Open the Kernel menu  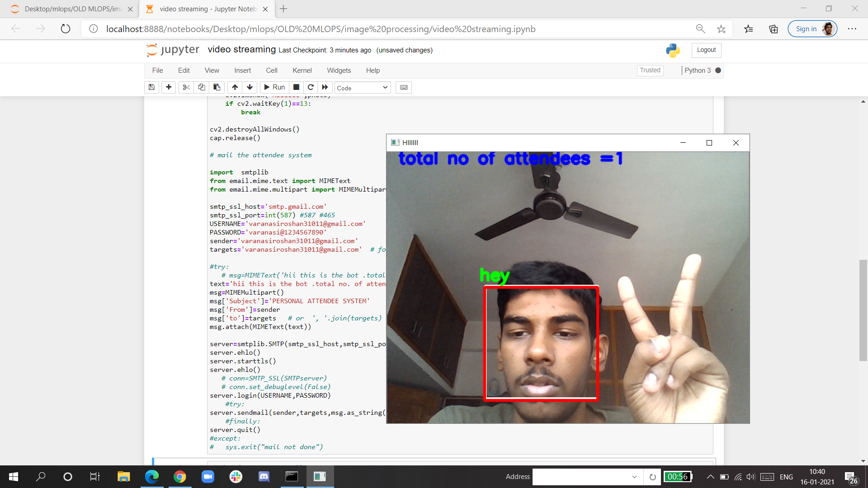coord(302,70)
